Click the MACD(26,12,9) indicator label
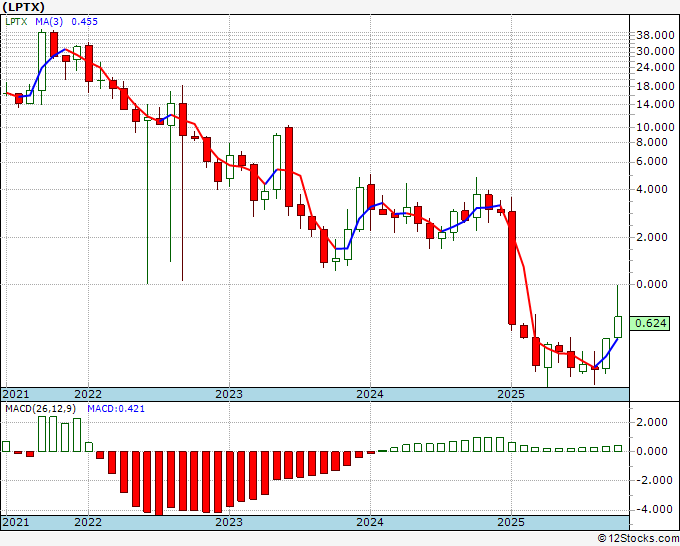Screen dimensions: 680x546 click(x=41, y=409)
